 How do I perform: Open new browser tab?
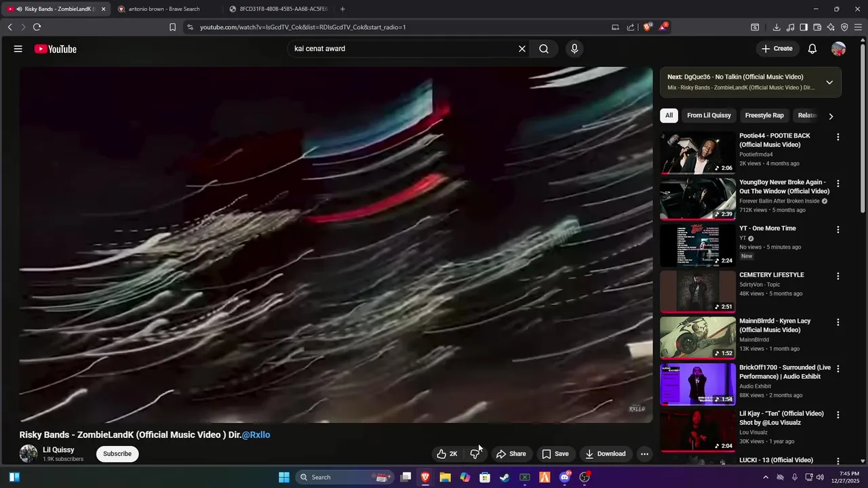coord(342,9)
